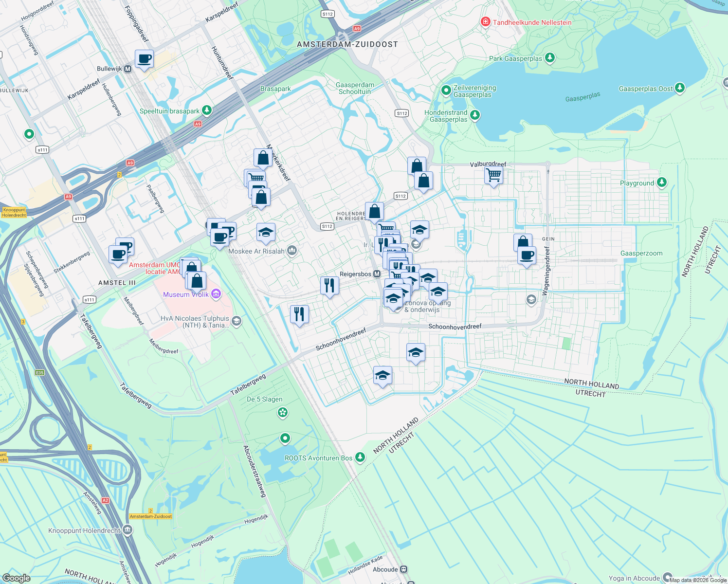Open the Park Gaasperplas park icon
728x584 pixels.
point(550,58)
